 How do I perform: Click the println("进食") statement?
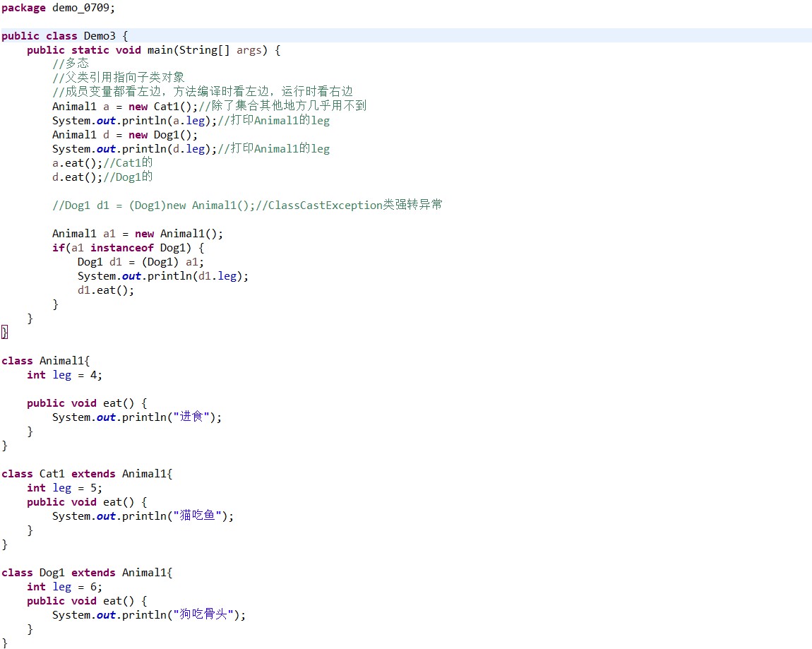coord(137,417)
